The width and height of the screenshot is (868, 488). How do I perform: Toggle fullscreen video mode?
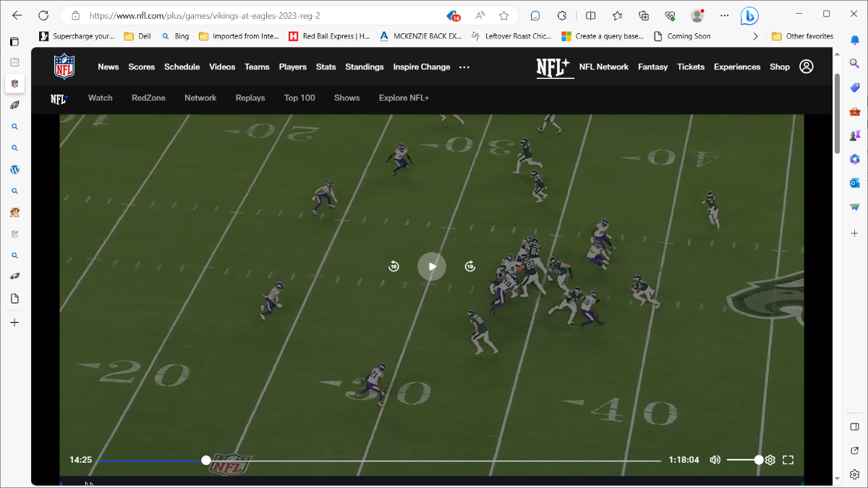pos(788,460)
